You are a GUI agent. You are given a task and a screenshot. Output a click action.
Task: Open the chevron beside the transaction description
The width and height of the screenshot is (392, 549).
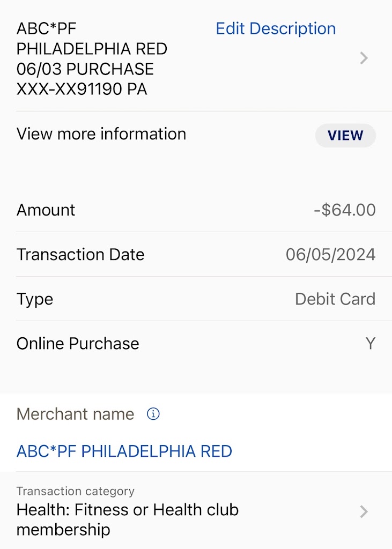[364, 58]
